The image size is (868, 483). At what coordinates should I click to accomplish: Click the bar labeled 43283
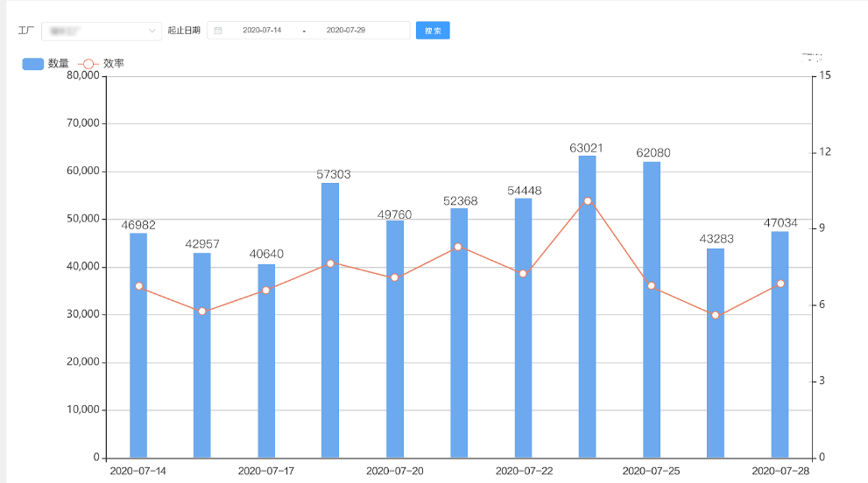click(x=716, y=353)
